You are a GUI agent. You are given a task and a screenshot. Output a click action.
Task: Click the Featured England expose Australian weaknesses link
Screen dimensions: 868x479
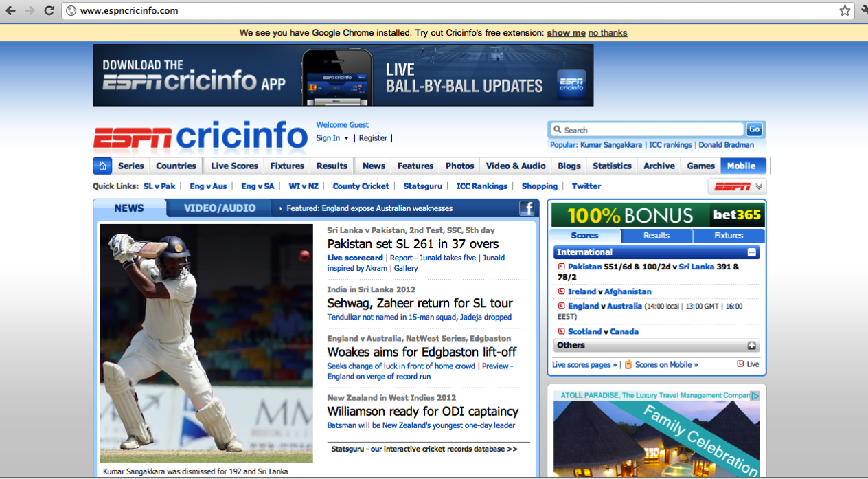coord(369,208)
